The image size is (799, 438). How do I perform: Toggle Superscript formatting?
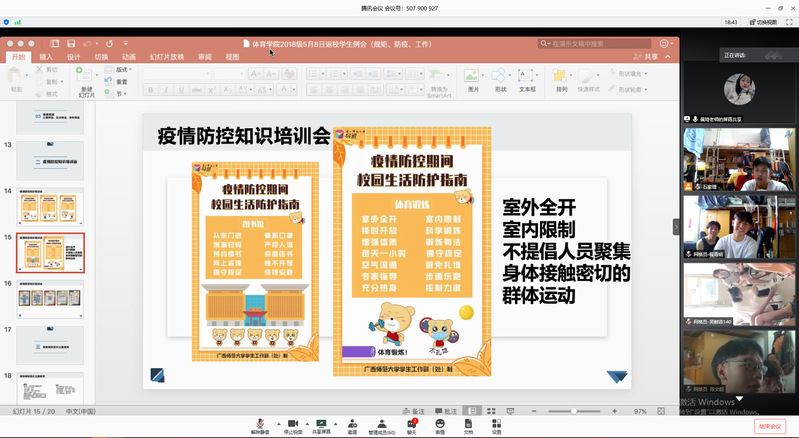pos(212,90)
